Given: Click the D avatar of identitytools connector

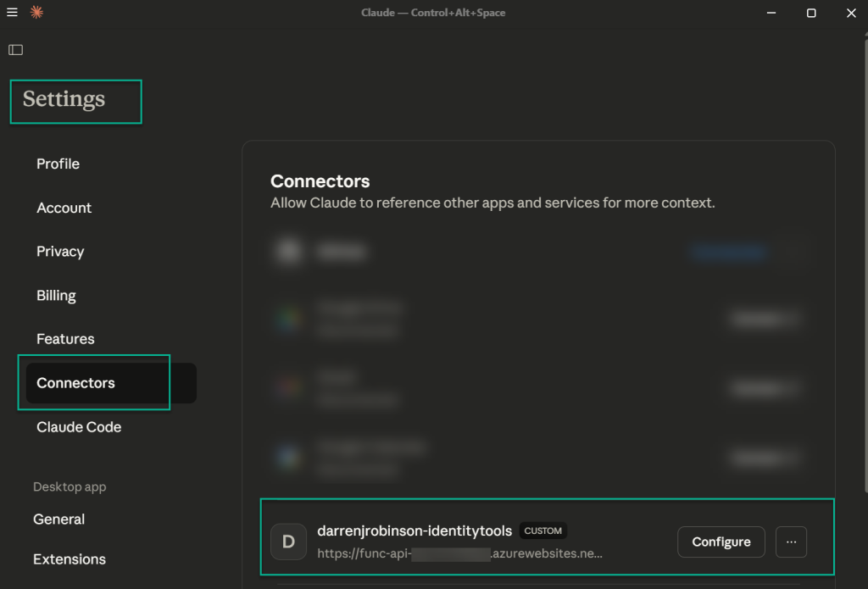Looking at the screenshot, I should [288, 542].
